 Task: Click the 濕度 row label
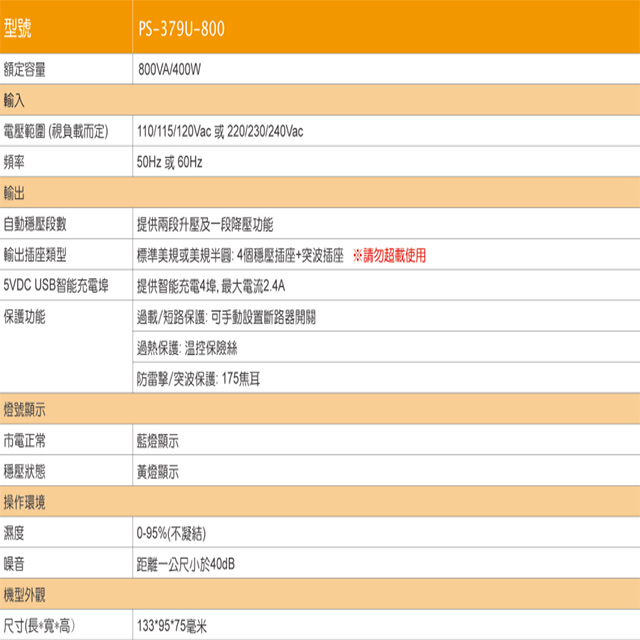(14, 533)
